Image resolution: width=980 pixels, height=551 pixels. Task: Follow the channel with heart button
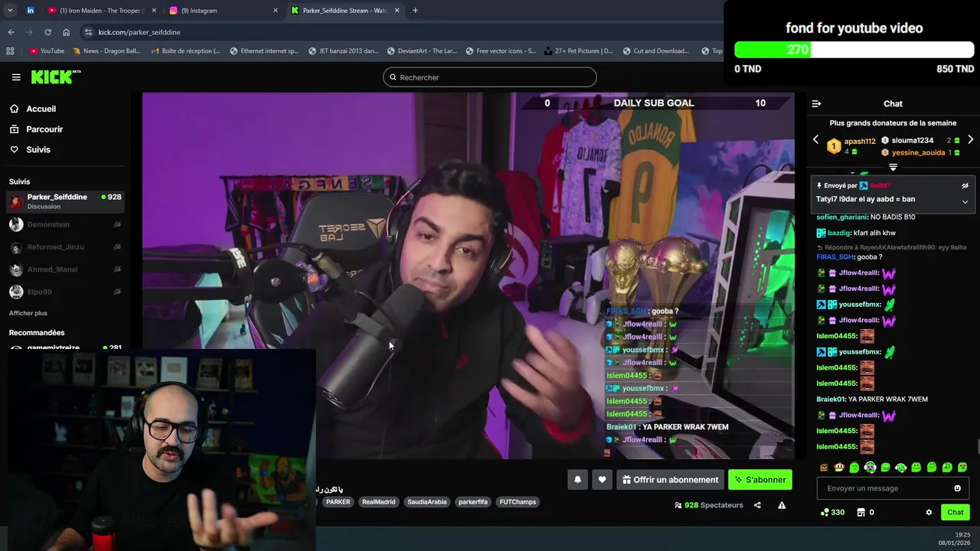tap(602, 480)
